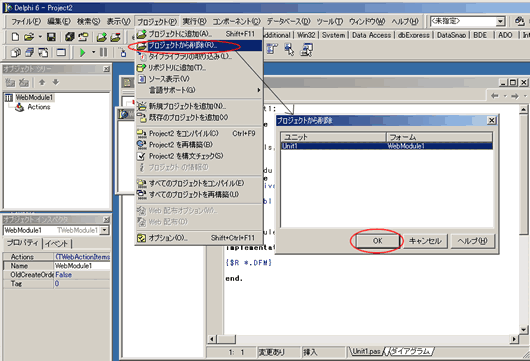The width and height of the screenshot is (530, 361).
Task: Click the down arrow in Object Tree toolbar
Action: click(56, 82)
